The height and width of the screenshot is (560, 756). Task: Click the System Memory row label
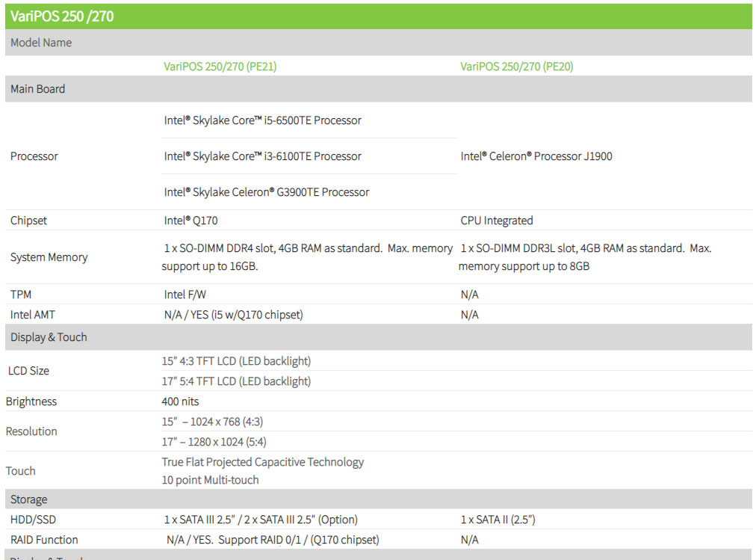49,257
